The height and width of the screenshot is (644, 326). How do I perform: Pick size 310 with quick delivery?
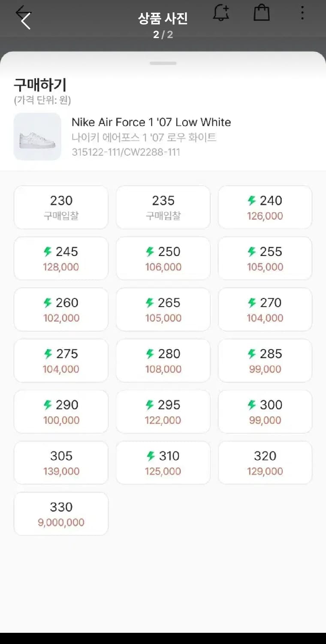pos(163,463)
